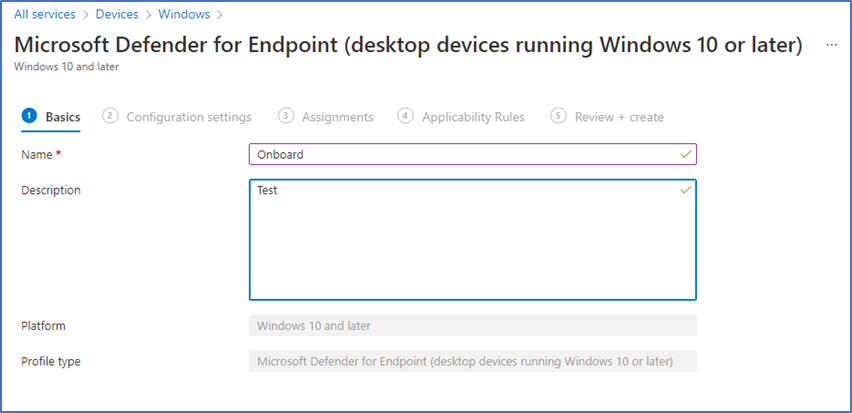Open the Devices breadcrumb link
Image resolution: width=852 pixels, height=413 pixels.
tap(117, 14)
